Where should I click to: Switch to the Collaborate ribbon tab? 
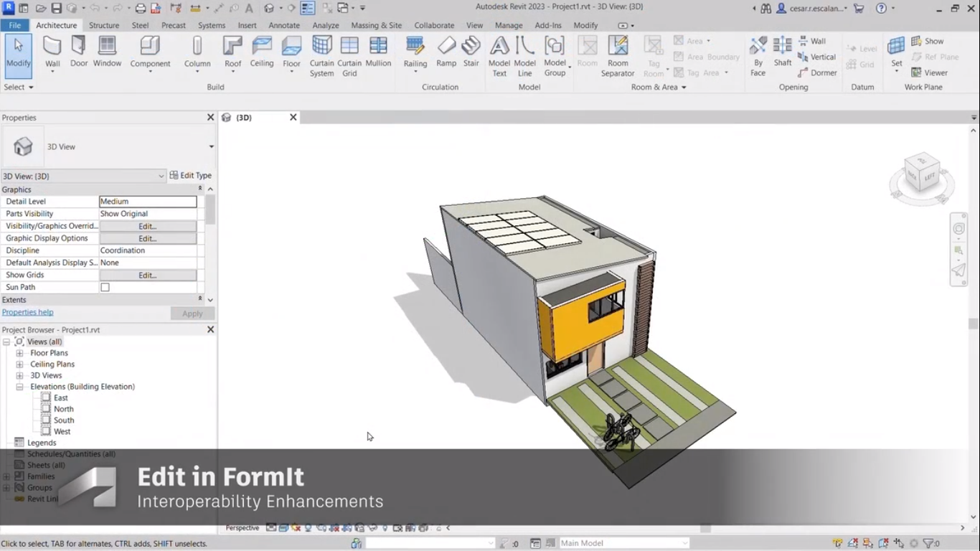point(434,25)
